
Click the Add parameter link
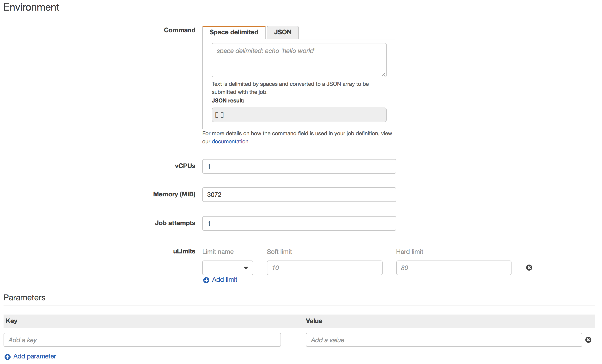pos(35,356)
